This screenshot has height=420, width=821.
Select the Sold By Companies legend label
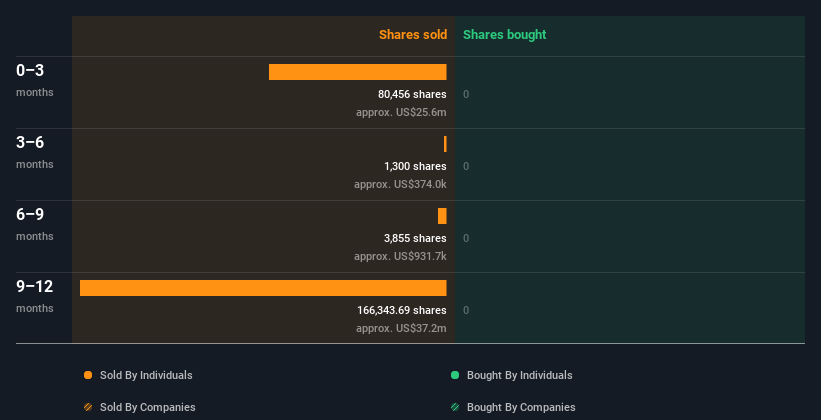click(x=148, y=407)
